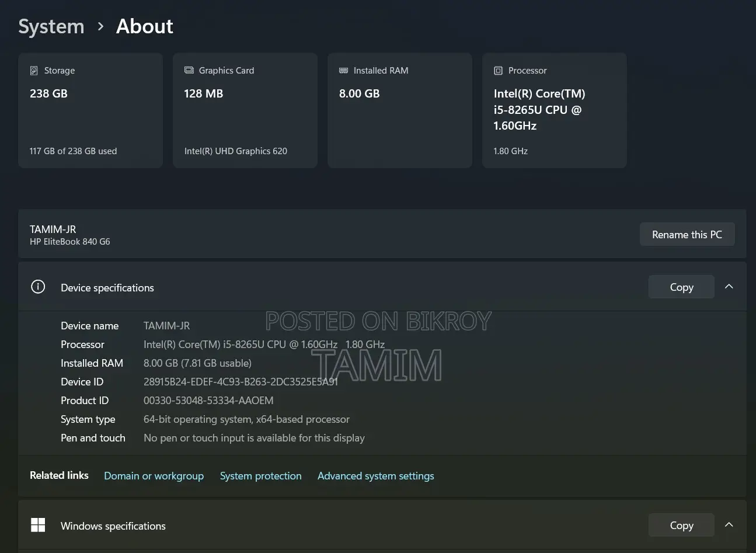Viewport: 756px width, 553px height.
Task: Click the '64-bit operating system, x64-based processor' text
Action: [246, 419]
